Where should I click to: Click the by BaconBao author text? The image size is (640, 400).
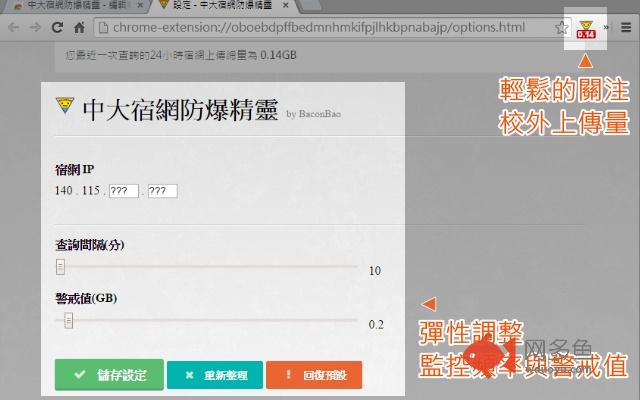tap(313, 114)
